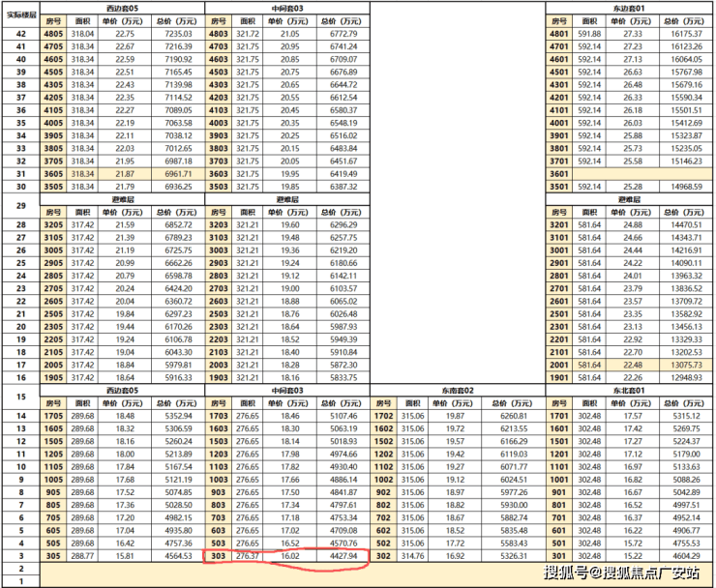
Task: Click total price 4564.53
Action: [x=178, y=556]
